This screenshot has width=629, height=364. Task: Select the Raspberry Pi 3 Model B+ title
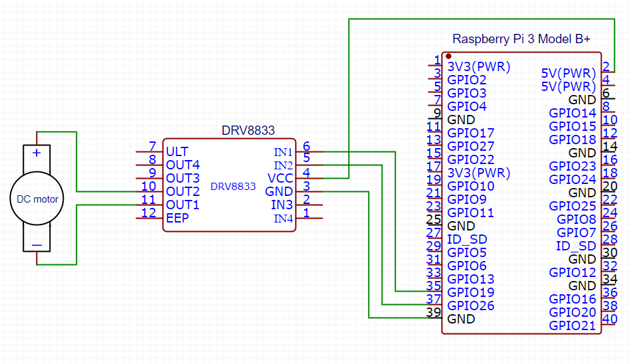tap(521, 39)
